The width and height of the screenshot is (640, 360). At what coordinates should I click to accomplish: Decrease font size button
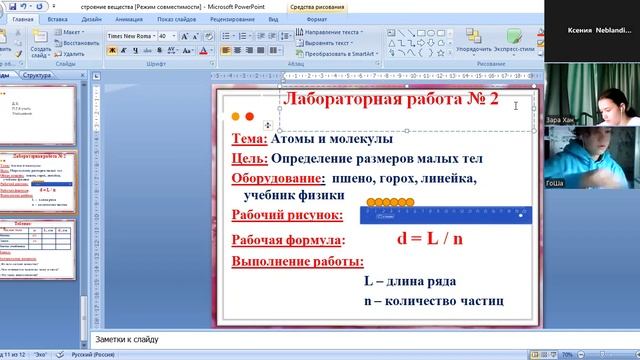[x=196, y=36]
